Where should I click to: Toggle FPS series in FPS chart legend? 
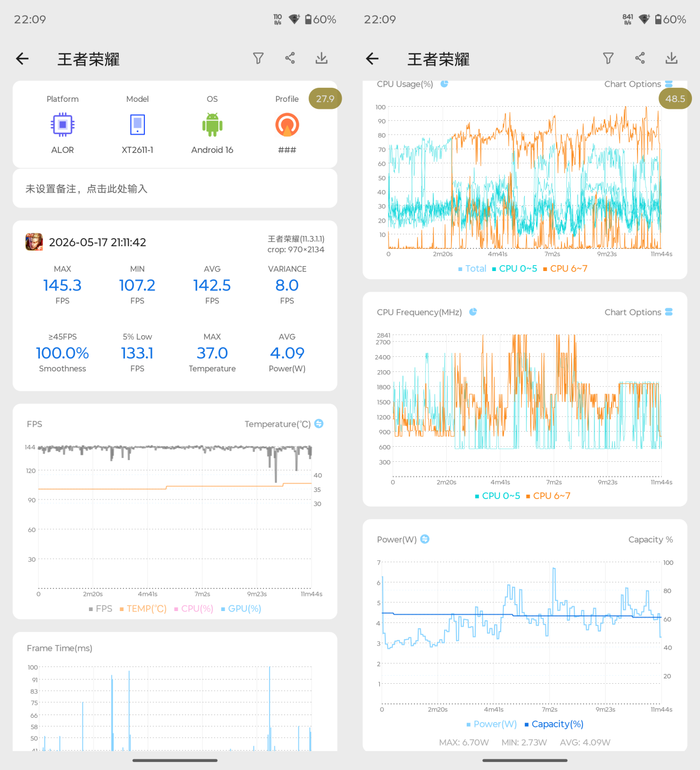point(101,608)
